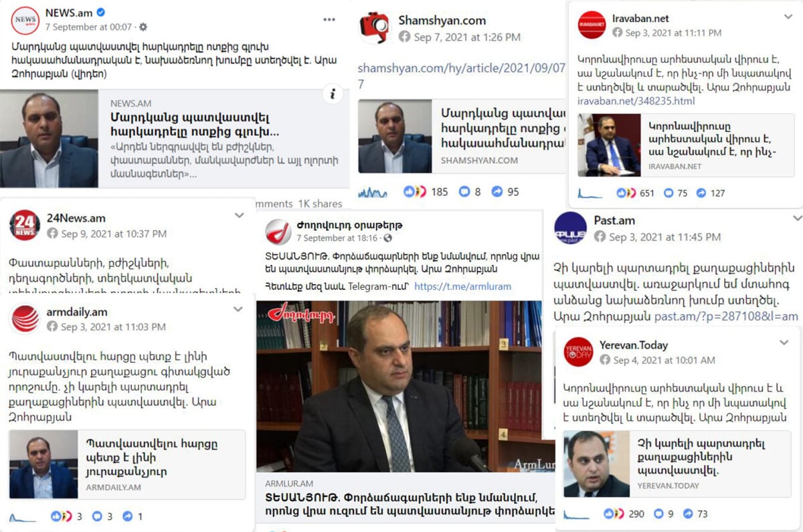Open the three-dots menu on NEWS.am post

point(329,19)
